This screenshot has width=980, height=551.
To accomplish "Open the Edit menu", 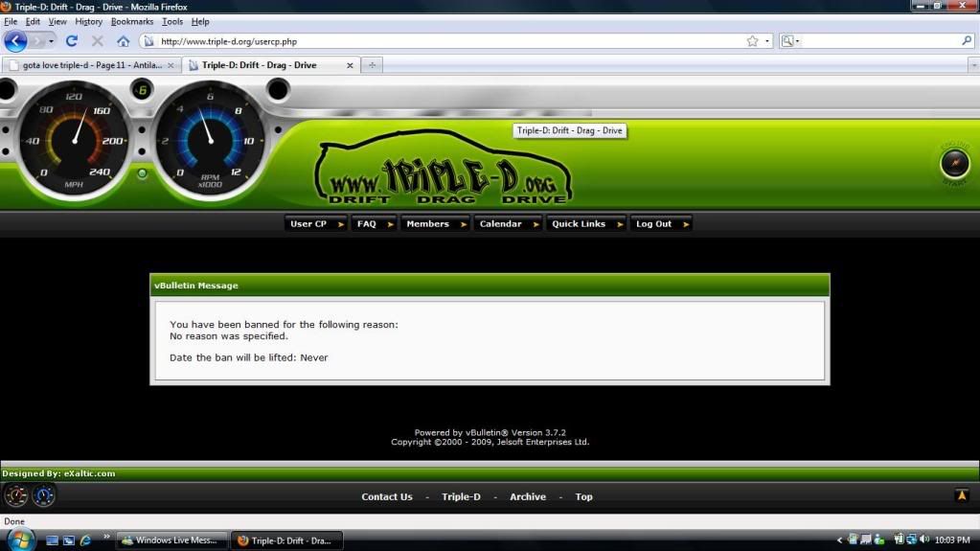I will (33, 21).
